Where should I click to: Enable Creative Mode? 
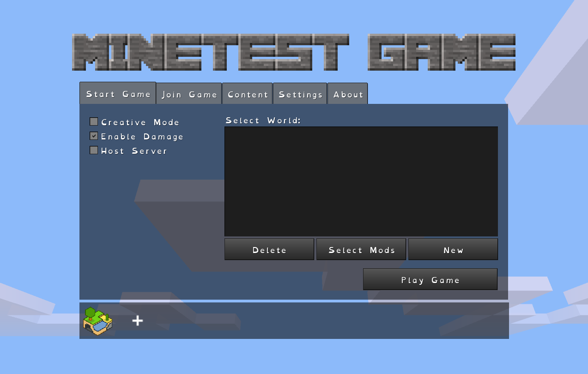click(x=94, y=121)
